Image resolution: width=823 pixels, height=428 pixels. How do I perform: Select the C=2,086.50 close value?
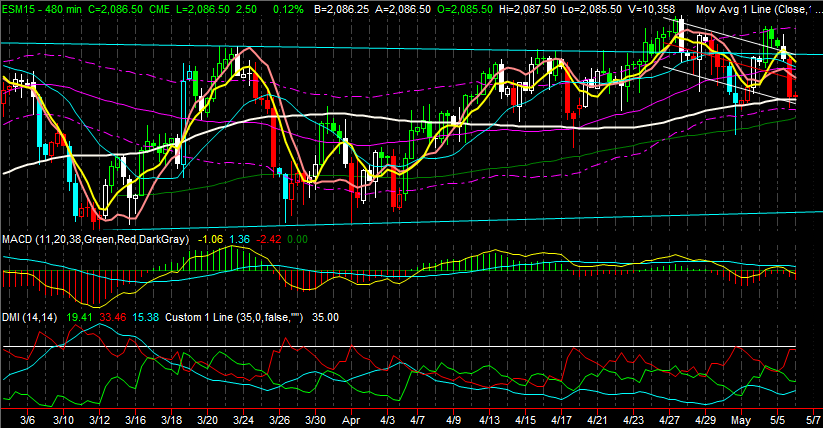[x=116, y=9]
